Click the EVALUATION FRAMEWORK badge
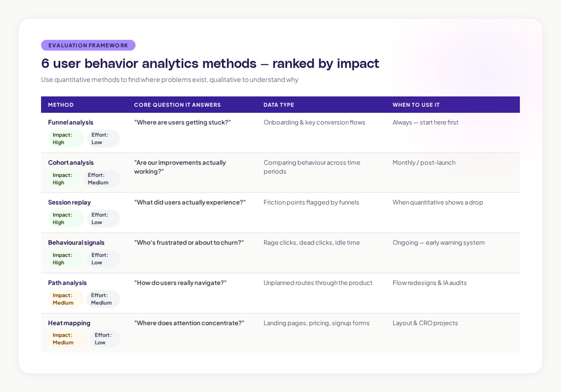 (88, 45)
